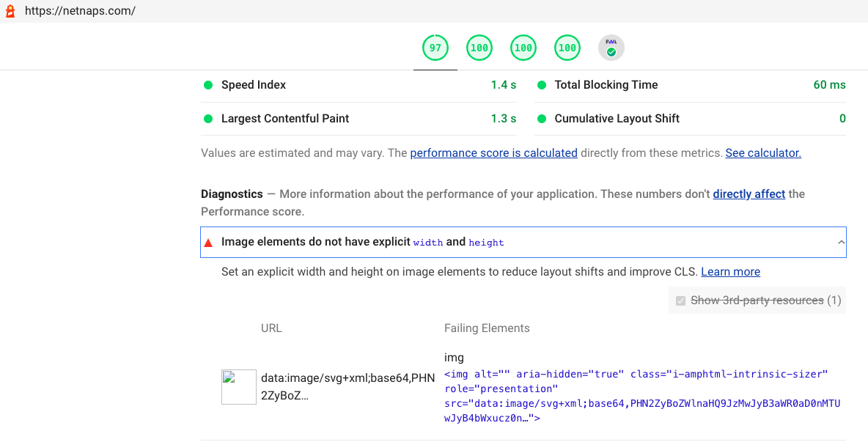Image resolution: width=868 pixels, height=442 pixels.
Task: Open the Learn more link about layout shifts
Action: click(730, 271)
